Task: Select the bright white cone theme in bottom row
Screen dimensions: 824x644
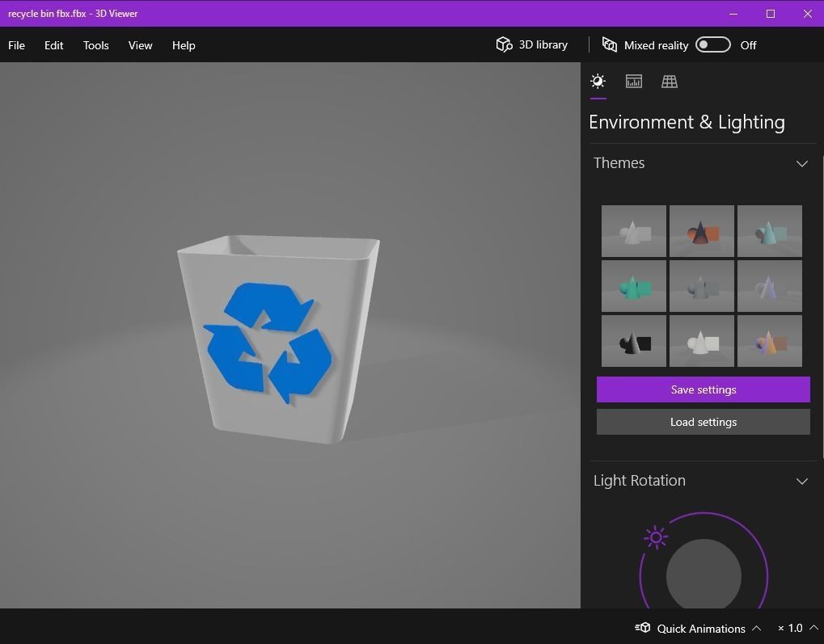Action: coord(702,341)
